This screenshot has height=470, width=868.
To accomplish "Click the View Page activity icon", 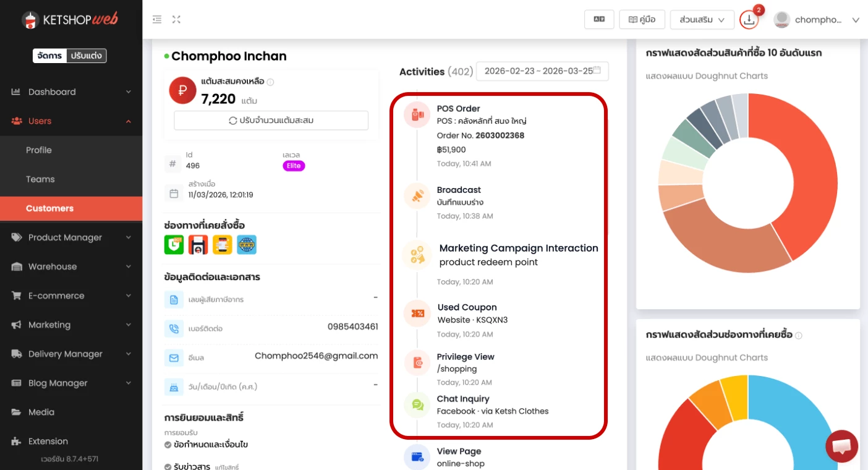I will tap(417, 457).
